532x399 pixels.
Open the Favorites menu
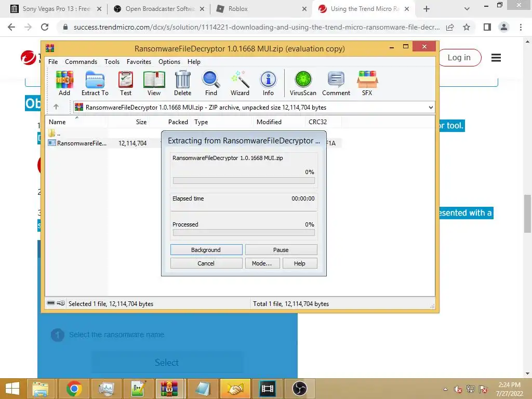coord(139,62)
